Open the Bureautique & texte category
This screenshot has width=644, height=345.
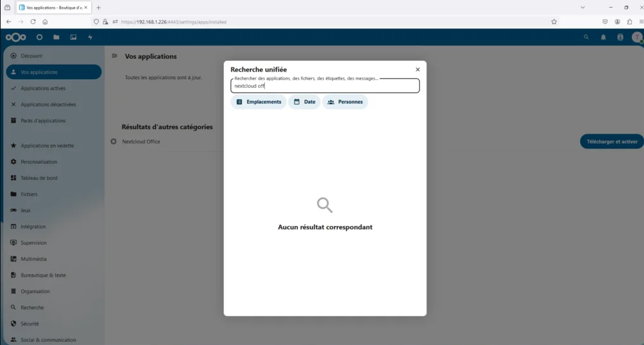[x=43, y=275]
